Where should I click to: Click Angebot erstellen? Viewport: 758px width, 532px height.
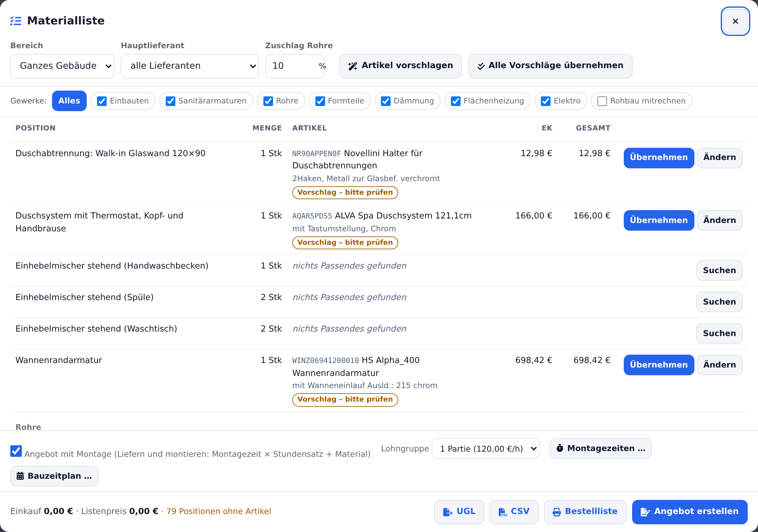coord(689,511)
